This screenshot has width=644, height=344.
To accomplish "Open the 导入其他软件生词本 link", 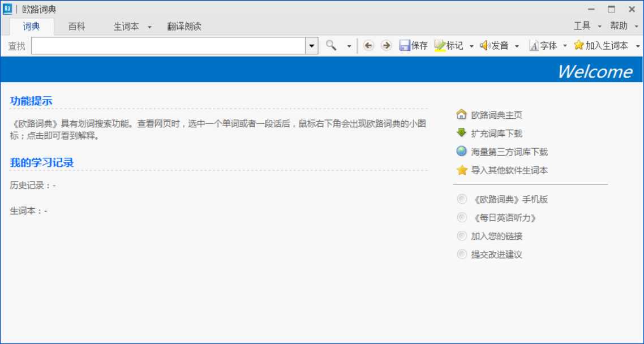I will pyautogui.click(x=509, y=170).
